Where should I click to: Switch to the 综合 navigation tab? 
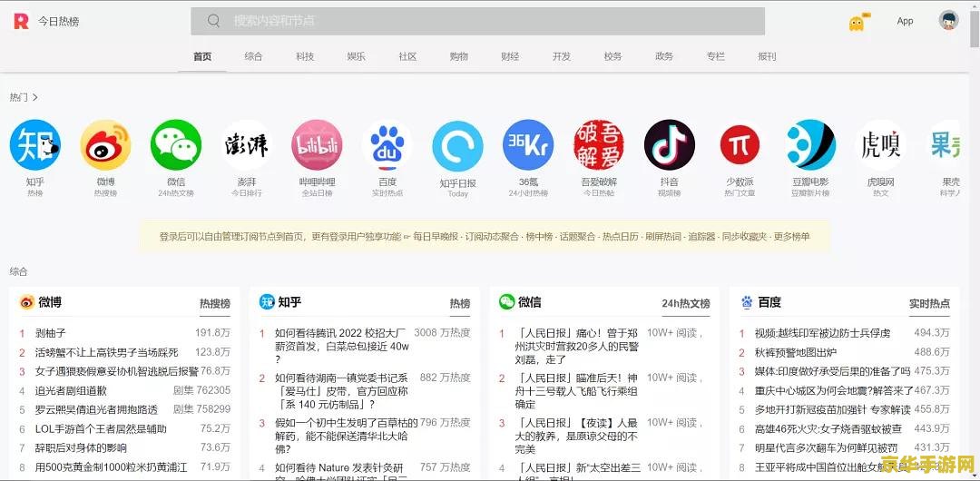coord(253,56)
